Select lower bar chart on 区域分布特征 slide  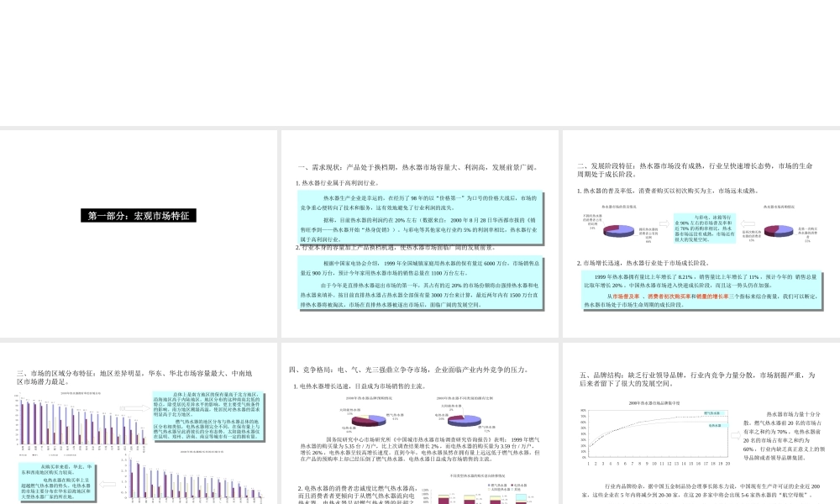click(x=194, y=475)
